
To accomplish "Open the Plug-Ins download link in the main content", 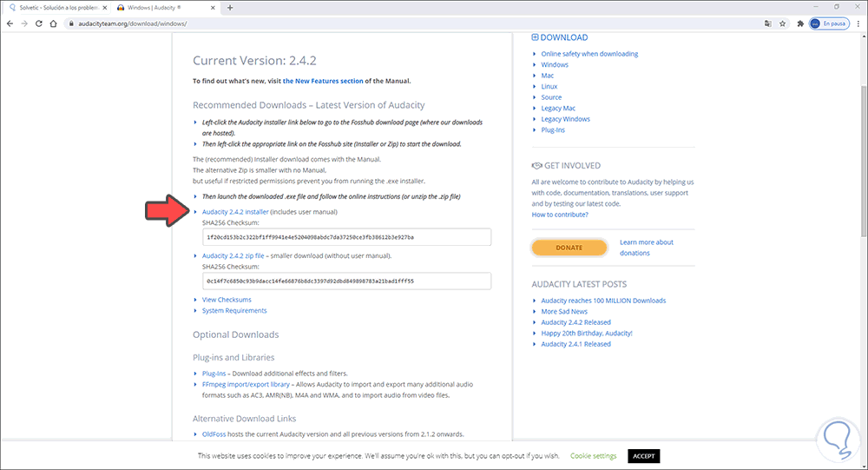I will click(x=214, y=374).
